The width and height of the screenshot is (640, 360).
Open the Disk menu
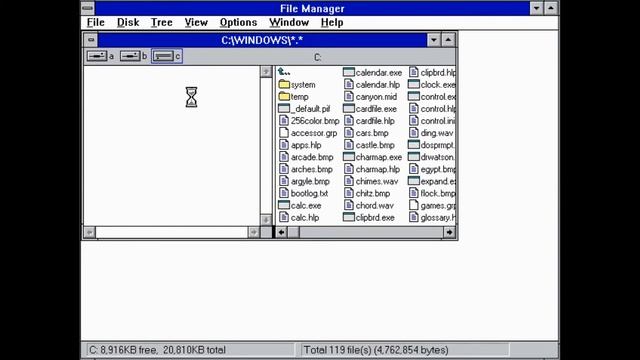point(128,22)
